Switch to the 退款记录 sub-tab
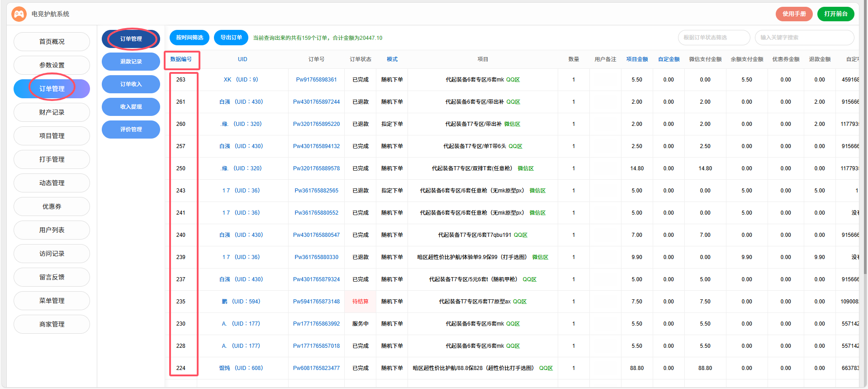The width and height of the screenshot is (868, 389). (131, 62)
